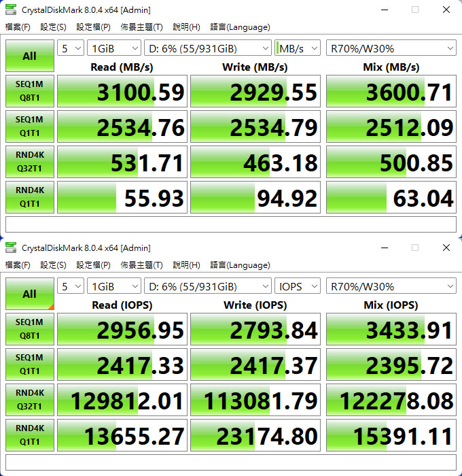Screen dimensions: 462x476
Task: Open 語言(Language) menu in top window
Action: point(240,27)
